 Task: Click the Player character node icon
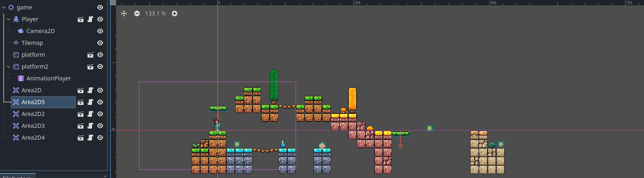pos(16,19)
